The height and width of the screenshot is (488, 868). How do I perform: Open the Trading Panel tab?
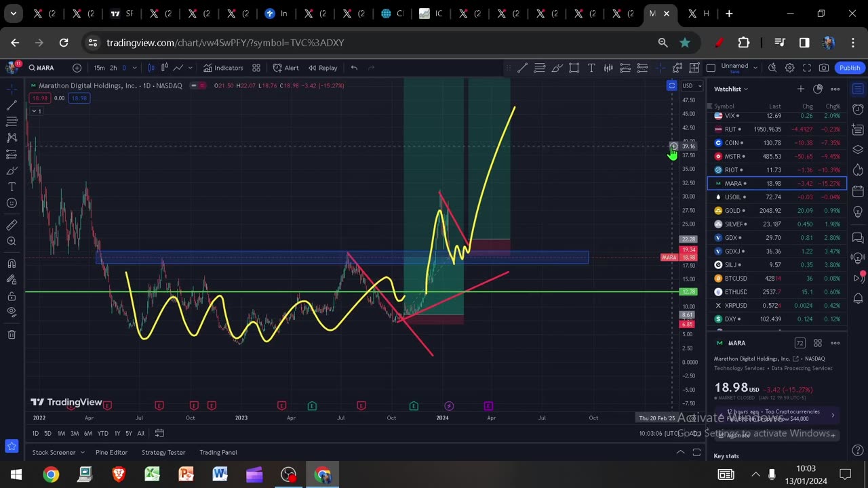(x=218, y=452)
